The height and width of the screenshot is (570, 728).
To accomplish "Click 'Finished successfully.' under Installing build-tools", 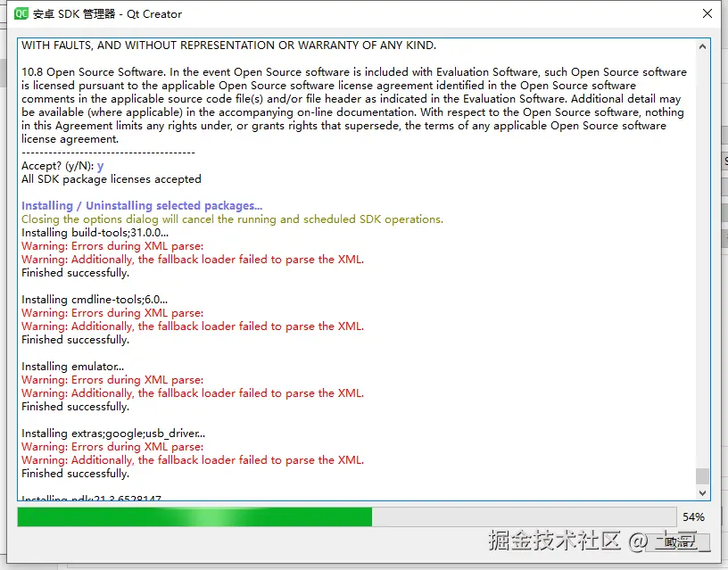I will pos(75,273).
